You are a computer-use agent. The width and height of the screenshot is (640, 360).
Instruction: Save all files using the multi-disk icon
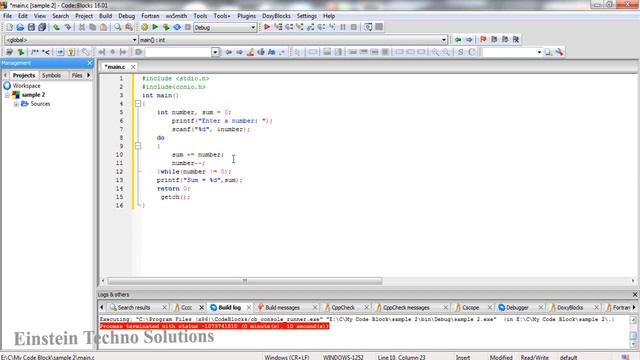coord(42,27)
